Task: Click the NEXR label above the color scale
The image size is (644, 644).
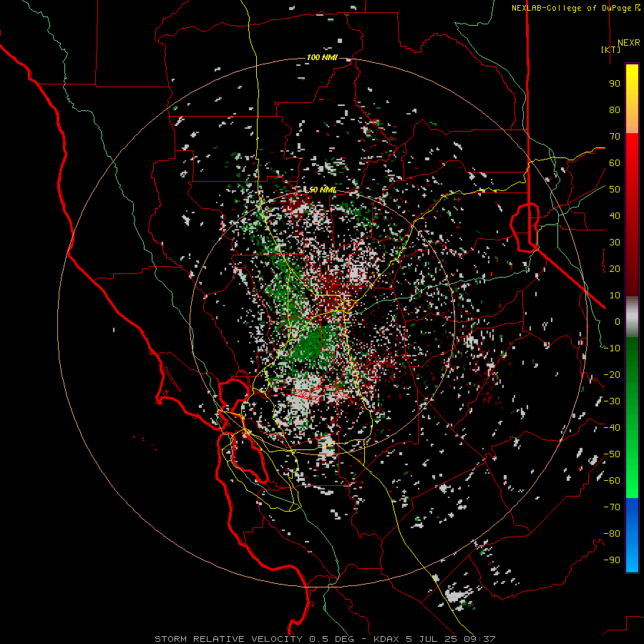Action: coord(629,43)
